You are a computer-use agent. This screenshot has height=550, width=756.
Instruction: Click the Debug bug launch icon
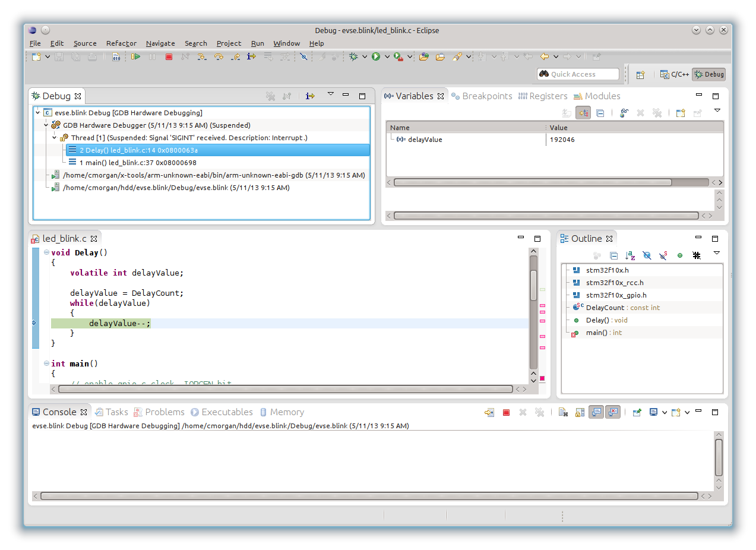(x=354, y=56)
